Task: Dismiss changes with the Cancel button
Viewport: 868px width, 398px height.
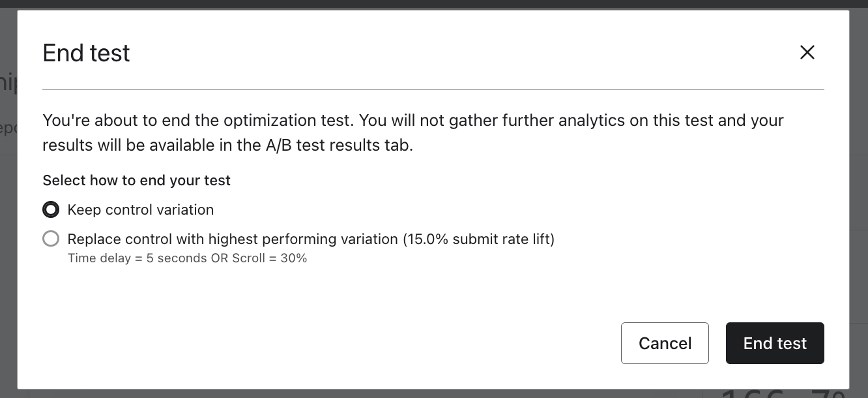Action: (x=665, y=343)
